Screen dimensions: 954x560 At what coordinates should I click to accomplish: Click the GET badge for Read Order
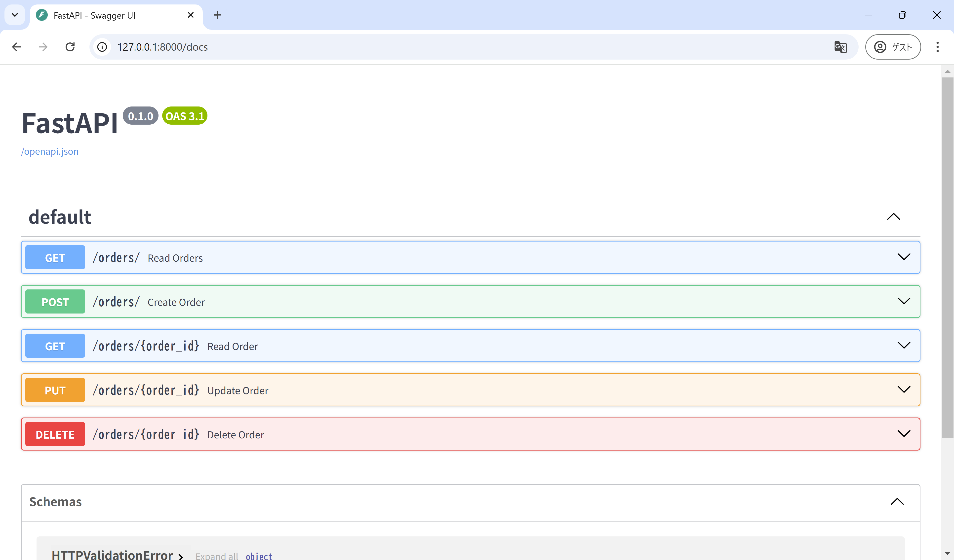55,346
